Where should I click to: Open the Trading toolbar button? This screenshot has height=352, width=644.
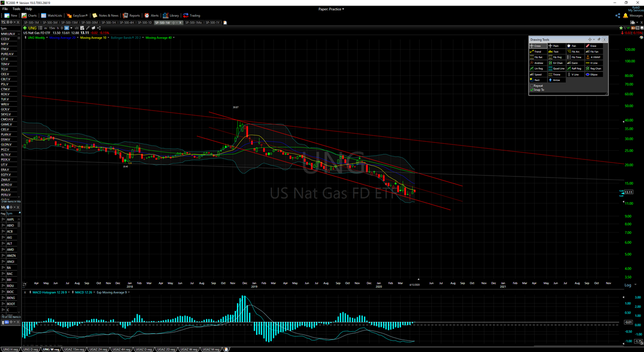click(191, 16)
